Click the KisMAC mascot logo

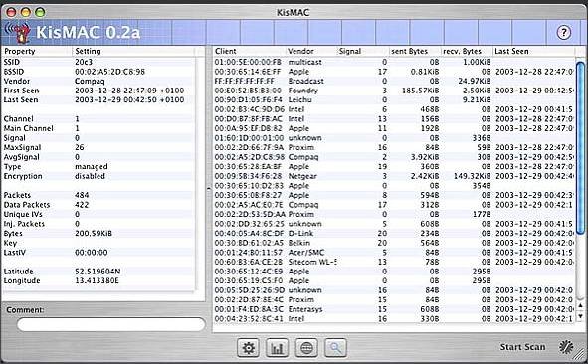click(x=19, y=33)
